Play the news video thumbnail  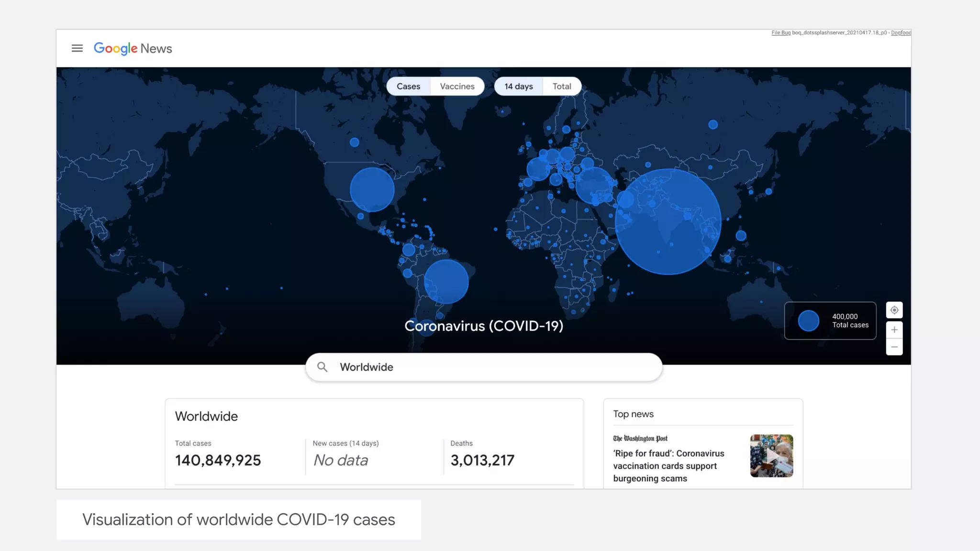pyautogui.click(x=771, y=456)
